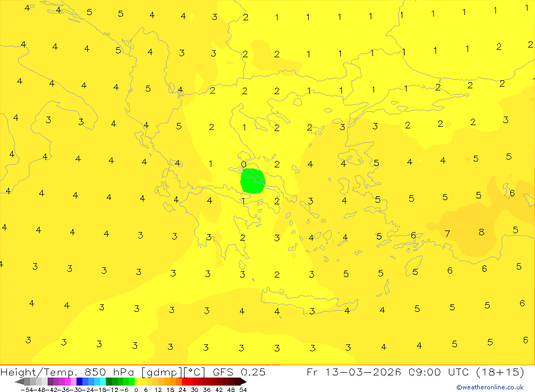
Task: Click the '54' legend label at scale end
Action: point(243,390)
